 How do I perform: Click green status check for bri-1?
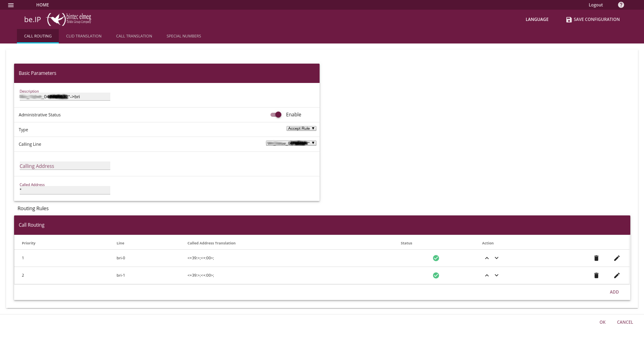pyautogui.click(x=436, y=275)
